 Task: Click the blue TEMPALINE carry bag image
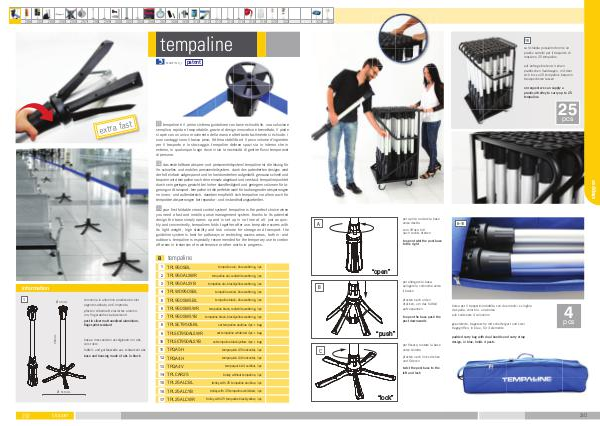[522, 374]
